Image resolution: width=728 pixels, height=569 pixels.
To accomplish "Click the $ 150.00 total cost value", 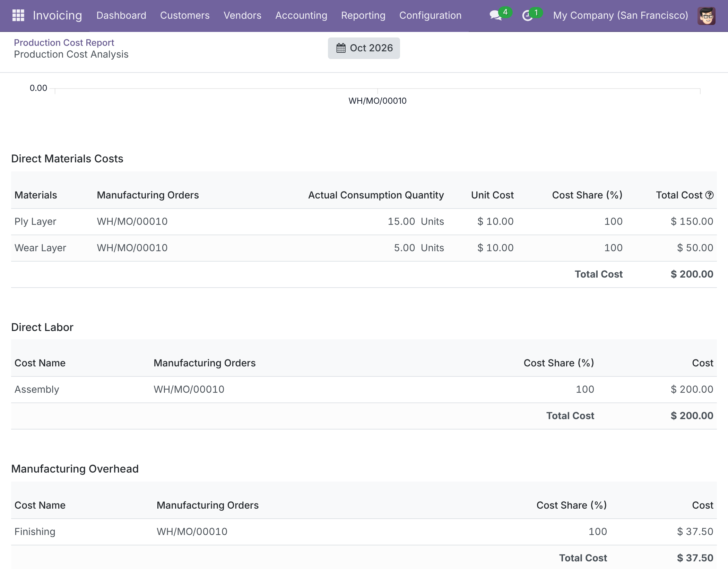I will point(692,221).
